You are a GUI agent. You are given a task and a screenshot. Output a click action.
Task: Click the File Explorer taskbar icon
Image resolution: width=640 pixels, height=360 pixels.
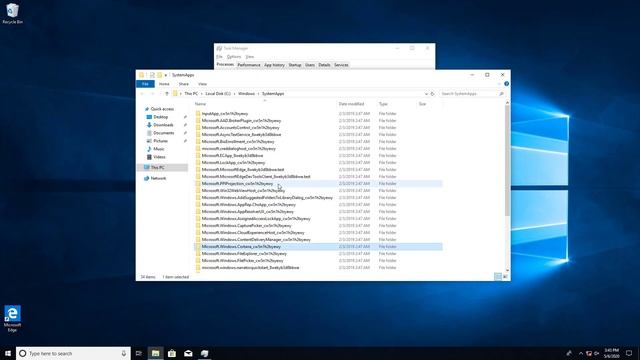pyautogui.click(x=156, y=353)
